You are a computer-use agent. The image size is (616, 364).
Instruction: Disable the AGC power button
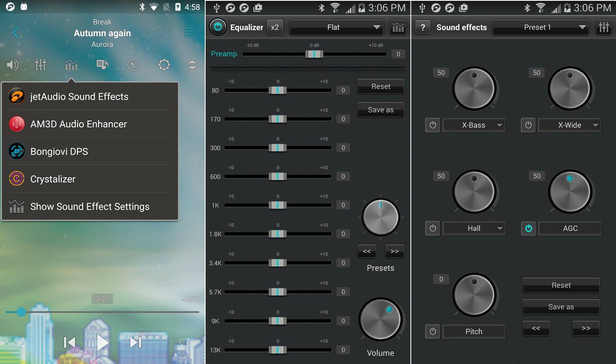528,229
